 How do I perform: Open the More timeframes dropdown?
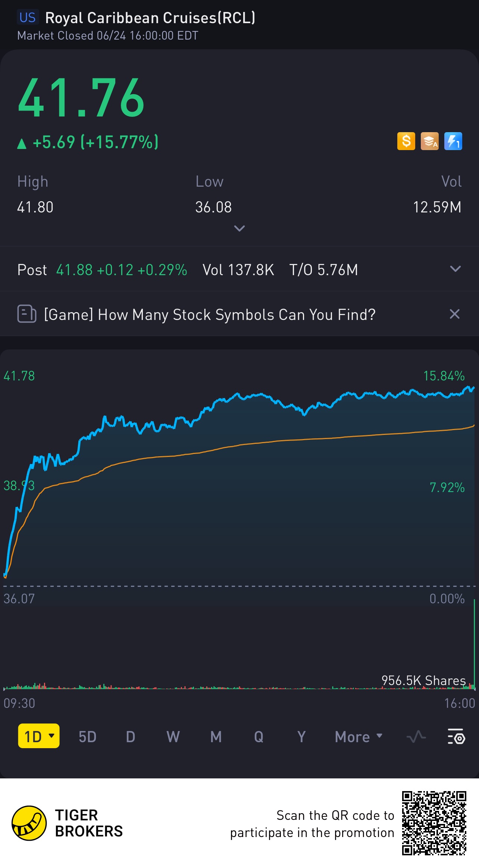pyautogui.click(x=359, y=737)
